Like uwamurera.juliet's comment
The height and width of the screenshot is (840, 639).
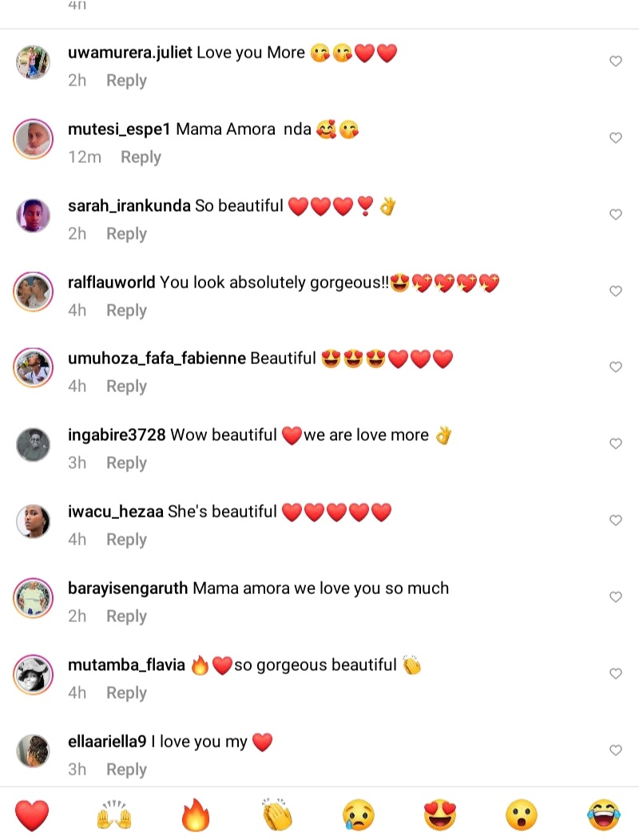[616, 61]
